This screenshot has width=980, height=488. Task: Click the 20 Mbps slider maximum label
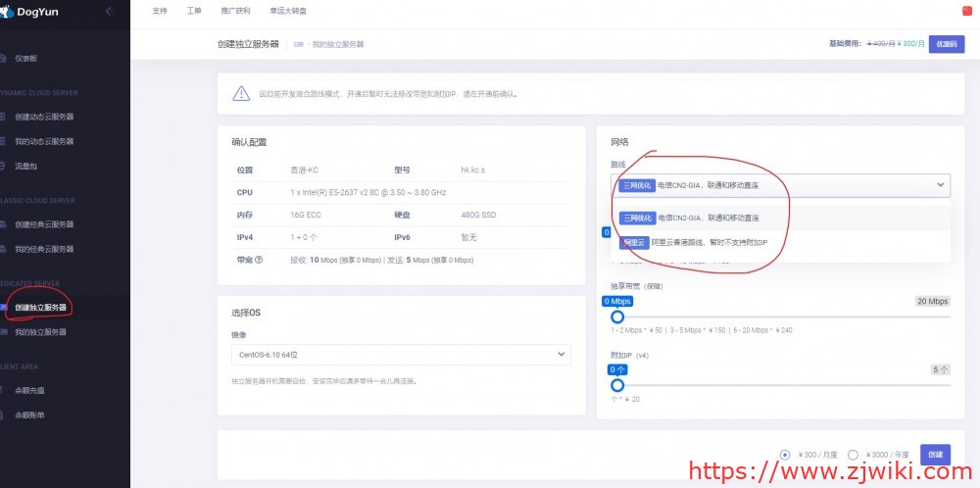coord(933,301)
